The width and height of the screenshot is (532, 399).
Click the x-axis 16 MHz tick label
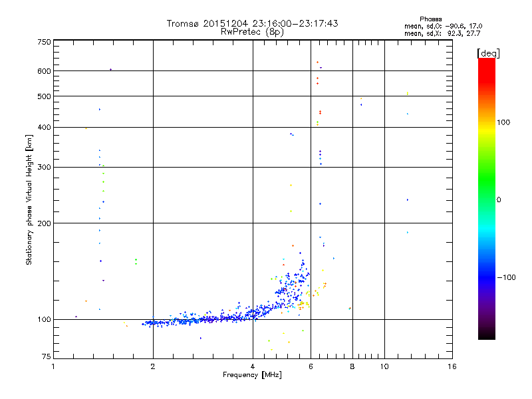click(x=452, y=366)
